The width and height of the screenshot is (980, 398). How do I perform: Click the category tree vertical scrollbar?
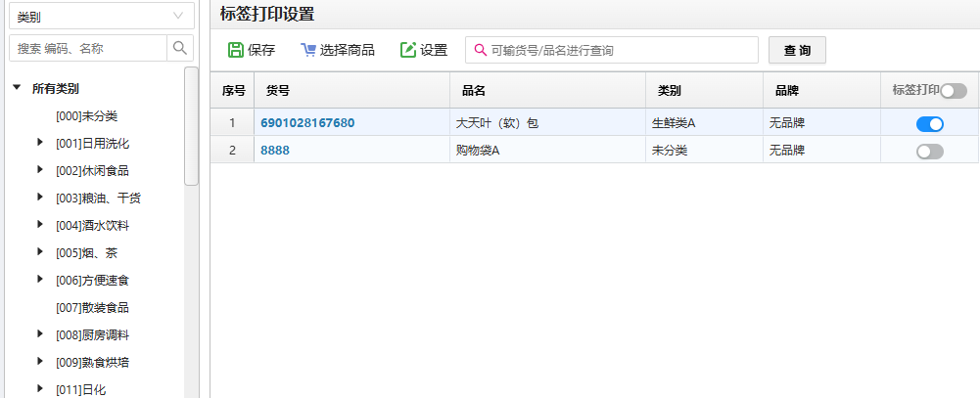pos(191,127)
